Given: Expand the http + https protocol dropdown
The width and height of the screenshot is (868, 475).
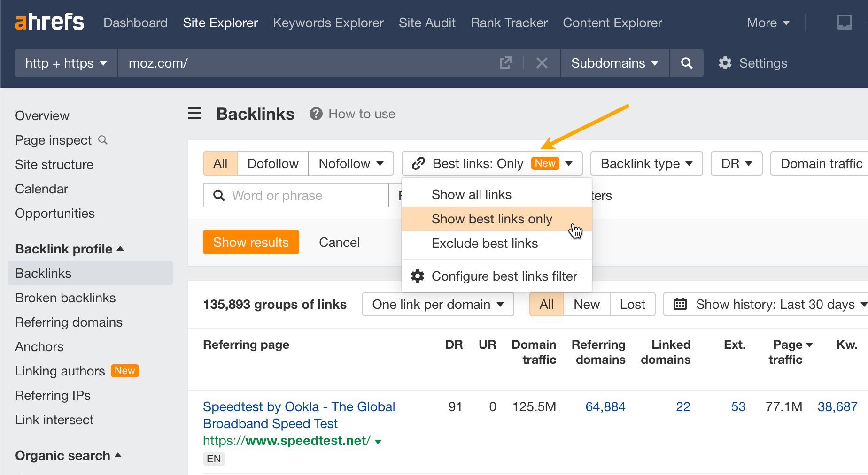Looking at the screenshot, I should click(x=66, y=63).
